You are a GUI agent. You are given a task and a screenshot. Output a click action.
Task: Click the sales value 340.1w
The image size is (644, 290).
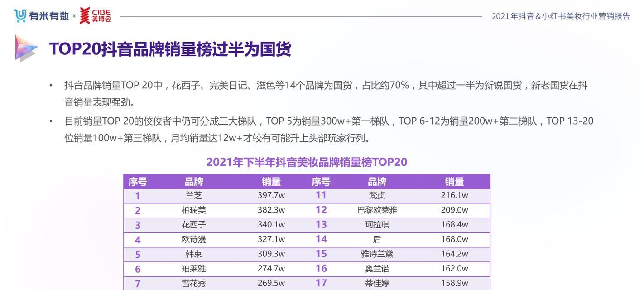click(271, 224)
